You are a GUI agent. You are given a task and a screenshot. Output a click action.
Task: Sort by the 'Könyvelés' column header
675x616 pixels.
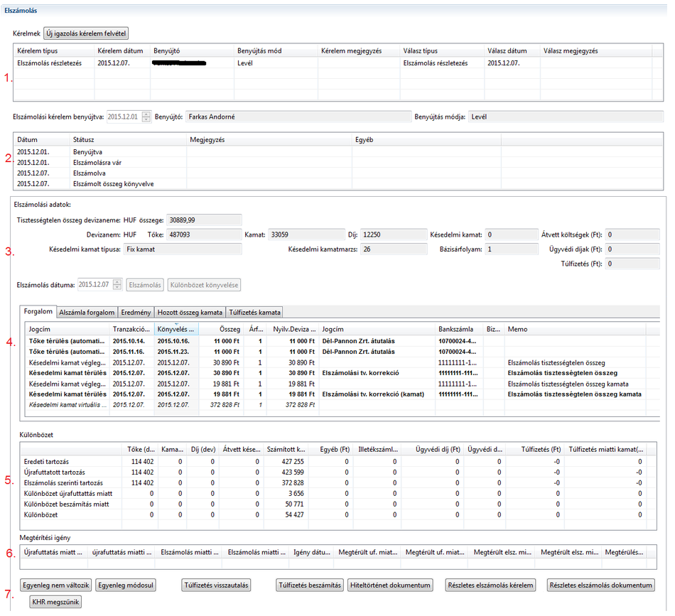coord(176,330)
